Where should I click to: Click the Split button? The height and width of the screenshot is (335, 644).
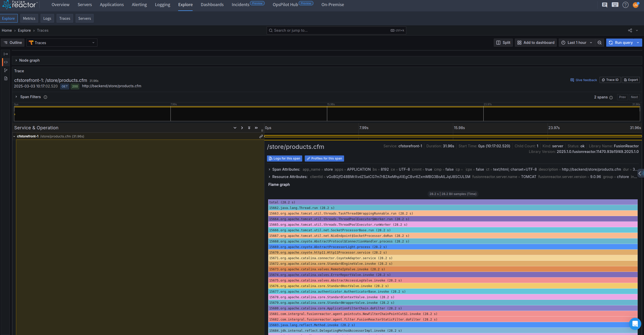(x=503, y=43)
